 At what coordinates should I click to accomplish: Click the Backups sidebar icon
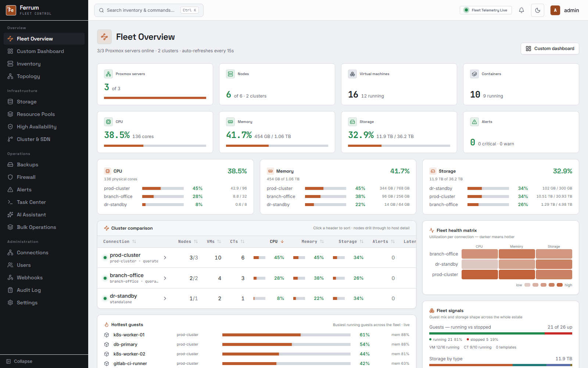coord(10,164)
